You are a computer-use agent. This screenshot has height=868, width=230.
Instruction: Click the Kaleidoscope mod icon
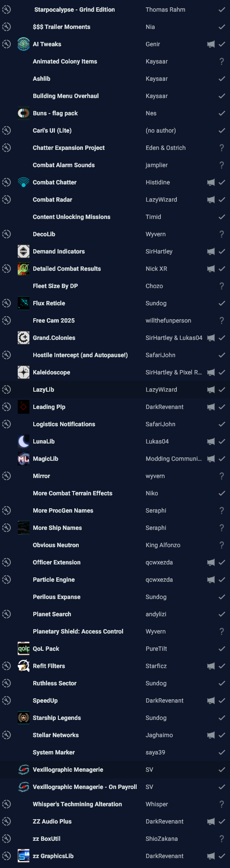(23, 372)
